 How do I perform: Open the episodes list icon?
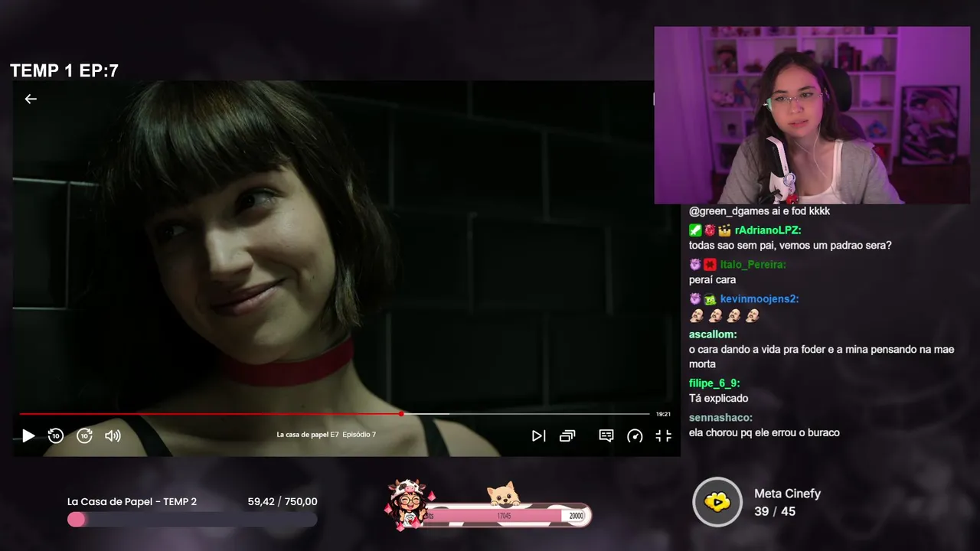(567, 435)
